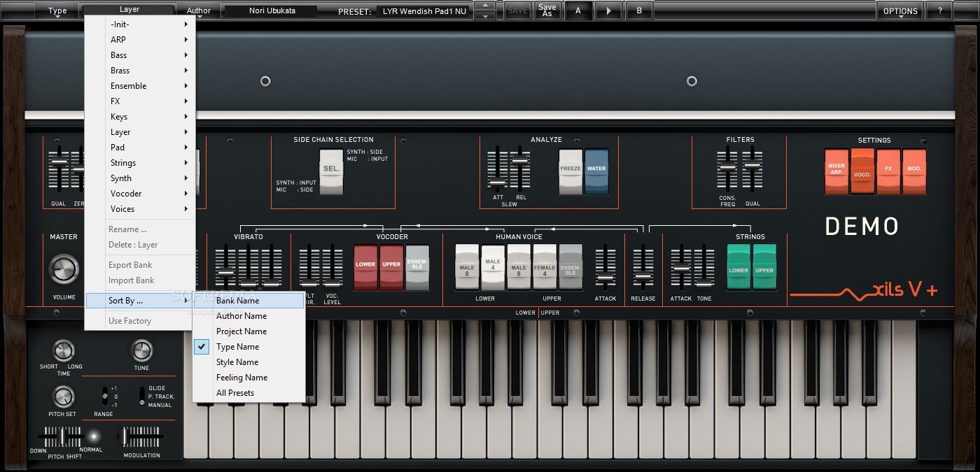The width and height of the screenshot is (980, 472).
Task: Click the strings TONE slider
Action: [x=703, y=266]
